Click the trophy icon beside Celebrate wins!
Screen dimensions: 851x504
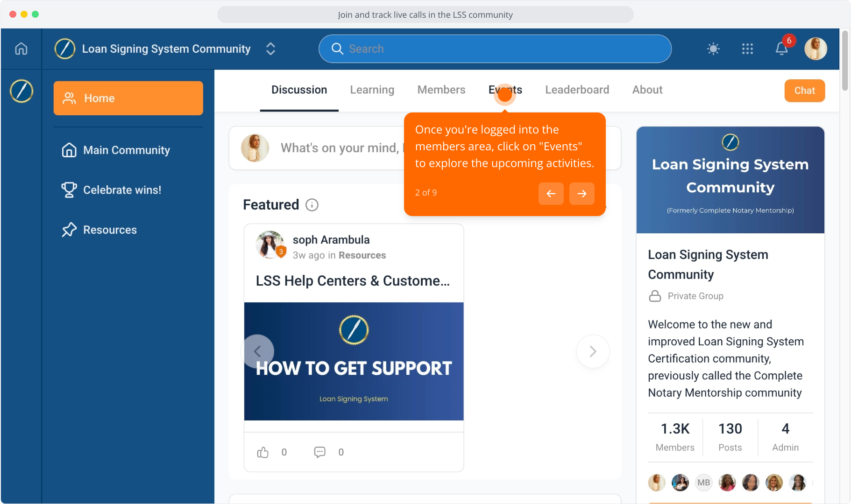(x=69, y=190)
